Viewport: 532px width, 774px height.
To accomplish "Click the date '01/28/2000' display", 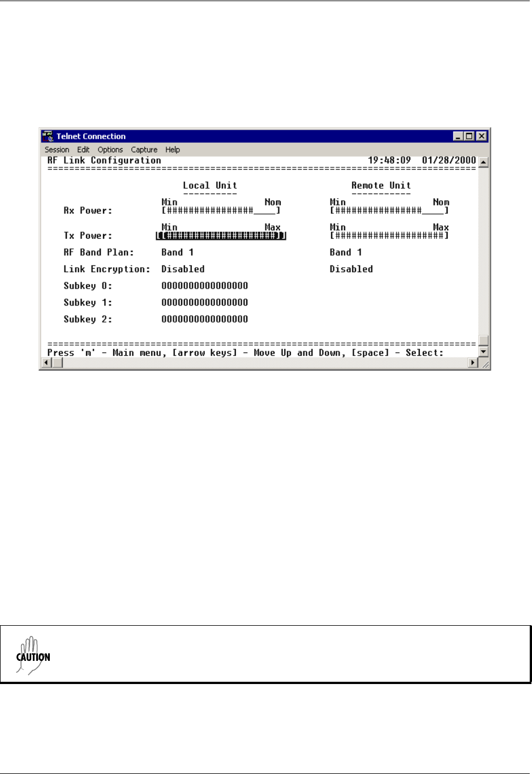I will pos(449,161).
